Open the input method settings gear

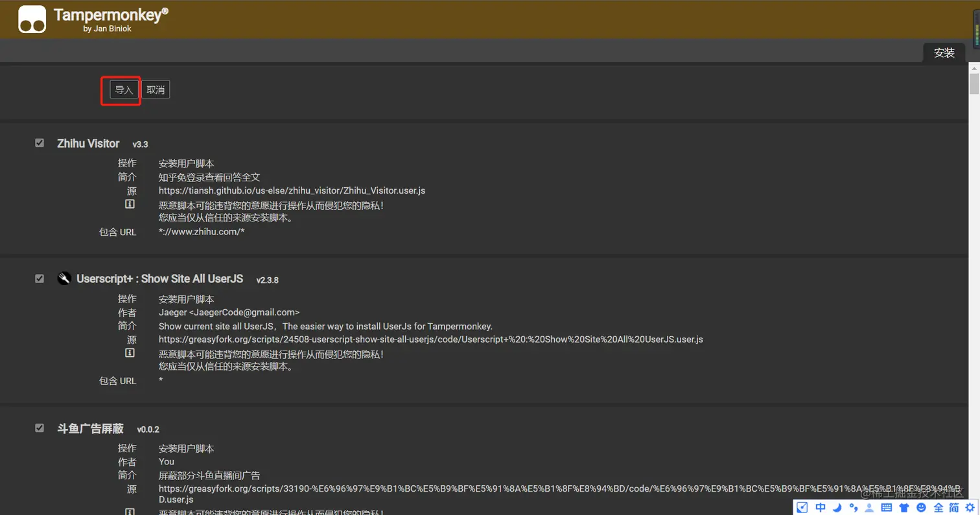(x=970, y=507)
